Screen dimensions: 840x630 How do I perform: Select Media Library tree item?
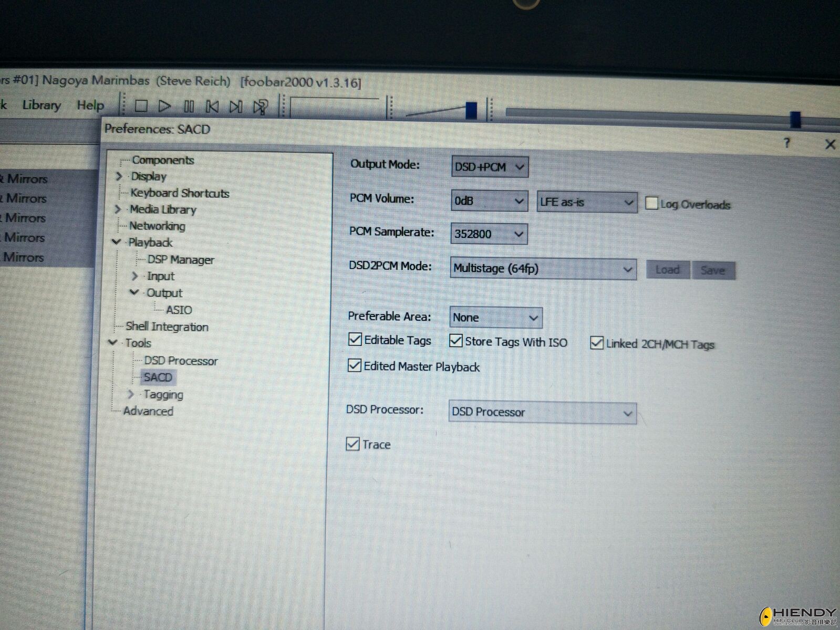163,209
